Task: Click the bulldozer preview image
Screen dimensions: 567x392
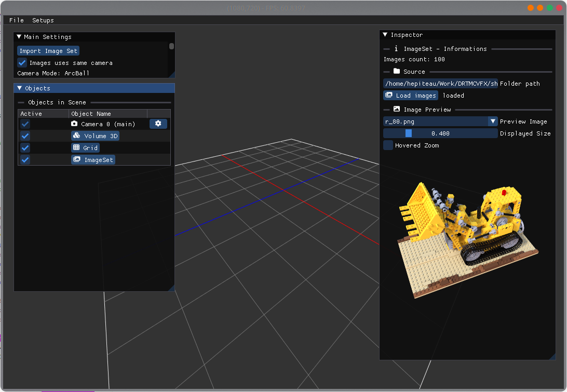Action: point(468,240)
